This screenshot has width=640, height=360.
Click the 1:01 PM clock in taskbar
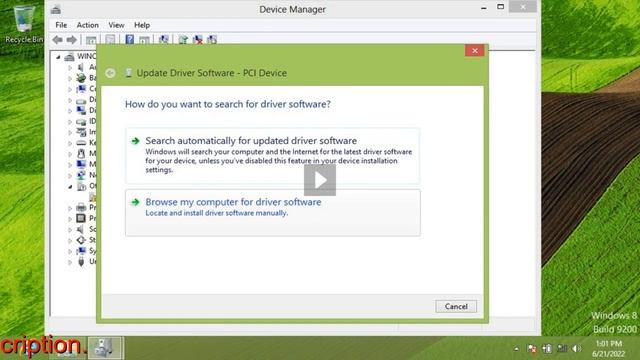pyautogui.click(x=609, y=344)
